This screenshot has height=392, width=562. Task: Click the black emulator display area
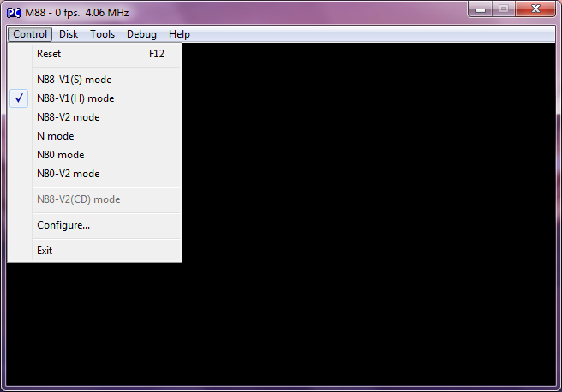click(368, 214)
